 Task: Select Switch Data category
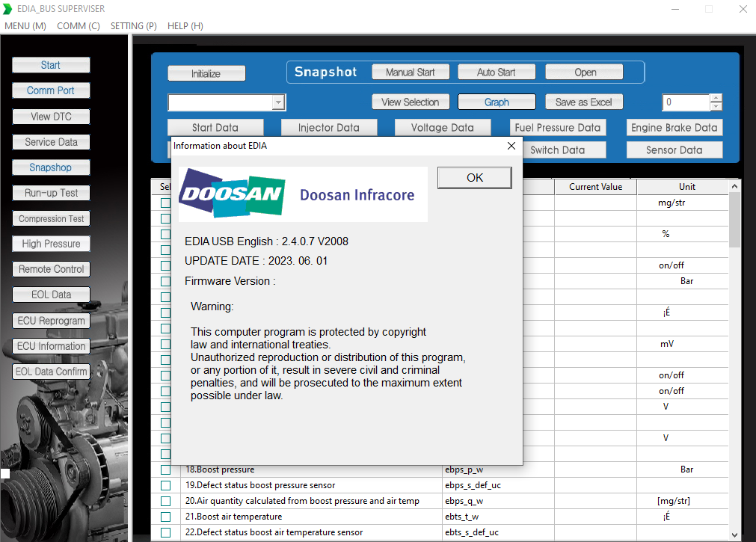tap(564, 150)
